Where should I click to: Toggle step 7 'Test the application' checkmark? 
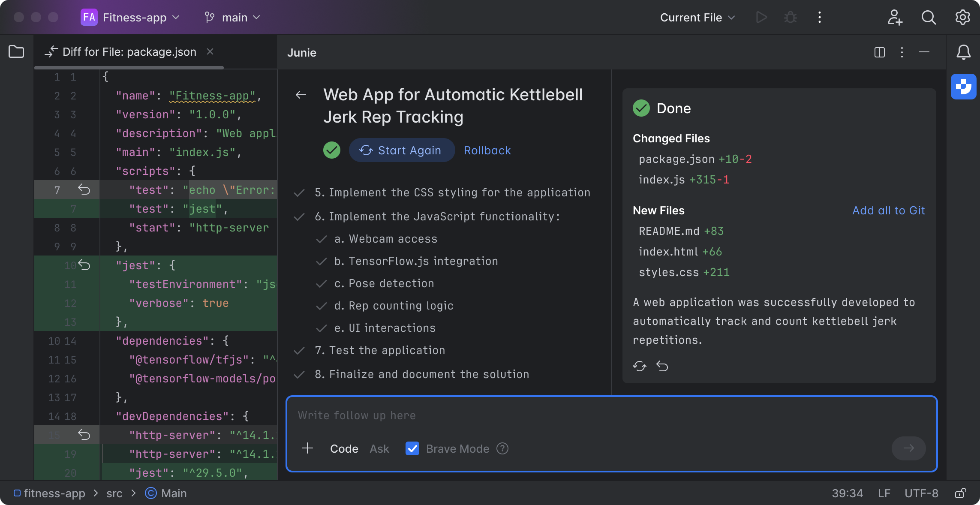tap(300, 351)
